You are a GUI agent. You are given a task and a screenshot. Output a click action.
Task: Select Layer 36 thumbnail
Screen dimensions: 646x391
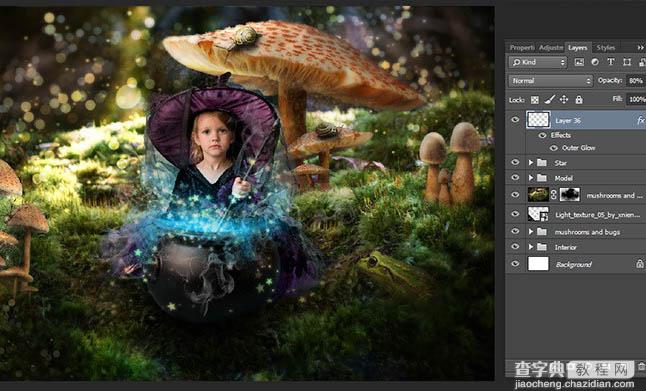pyautogui.click(x=538, y=120)
